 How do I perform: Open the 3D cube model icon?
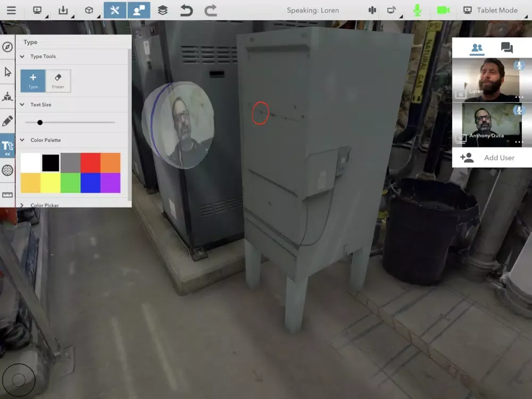pyautogui.click(x=89, y=10)
